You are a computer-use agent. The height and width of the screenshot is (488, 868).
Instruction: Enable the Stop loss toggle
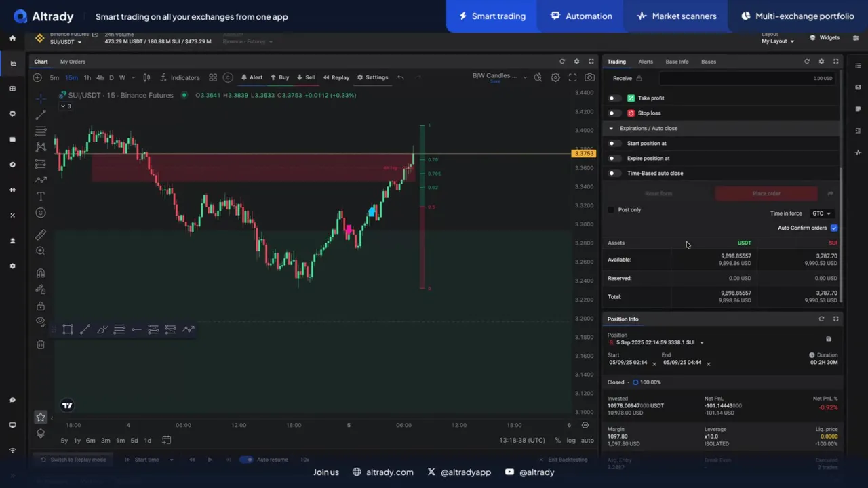pos(613,113)
